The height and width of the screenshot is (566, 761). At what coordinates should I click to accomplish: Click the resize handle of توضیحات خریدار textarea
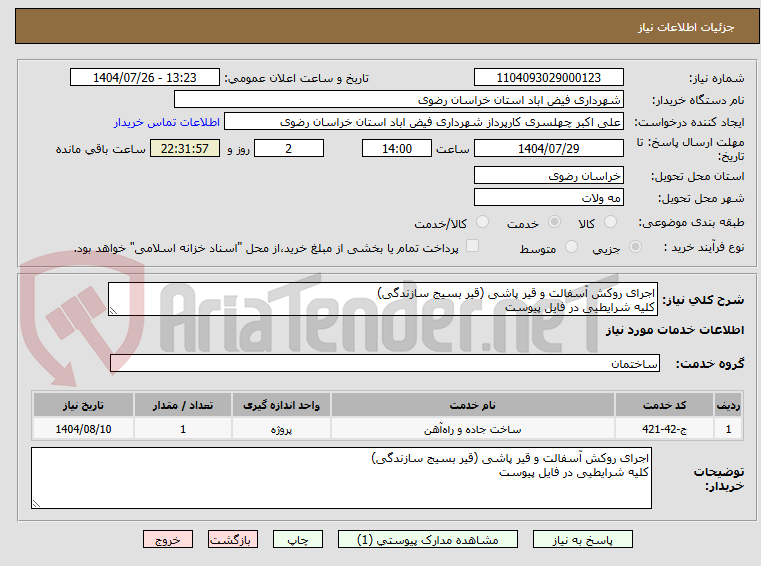tap(36, 503)
